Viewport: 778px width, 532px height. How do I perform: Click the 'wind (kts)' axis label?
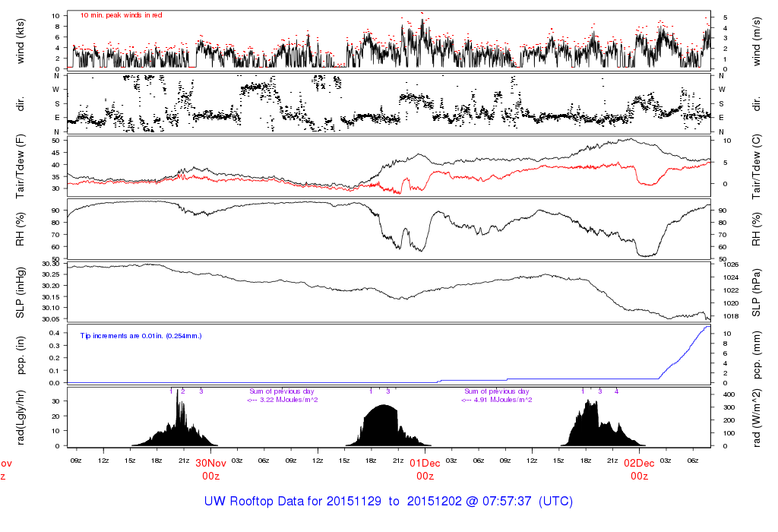click(x=21, y=41)
